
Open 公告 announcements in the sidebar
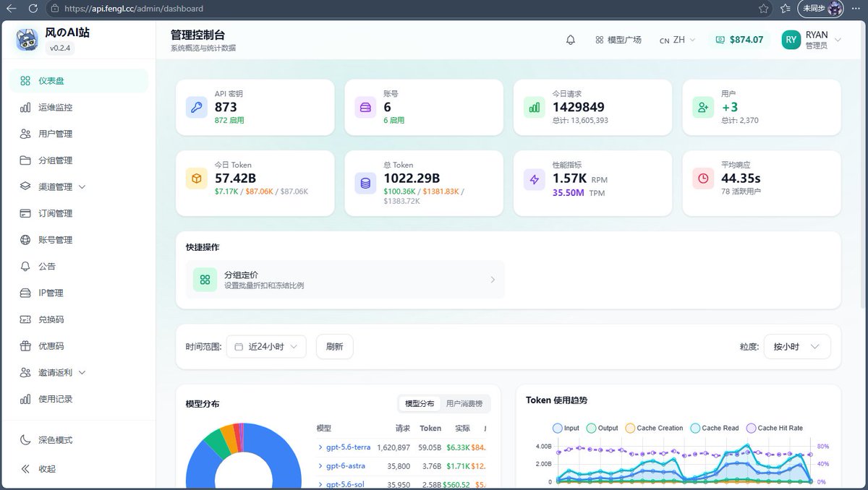(78, 267)
